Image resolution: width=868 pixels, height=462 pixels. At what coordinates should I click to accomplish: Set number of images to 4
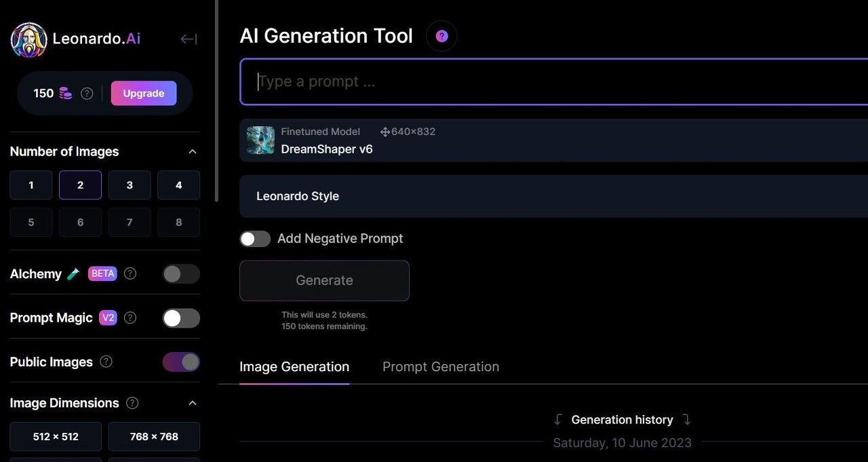[178, 185]
